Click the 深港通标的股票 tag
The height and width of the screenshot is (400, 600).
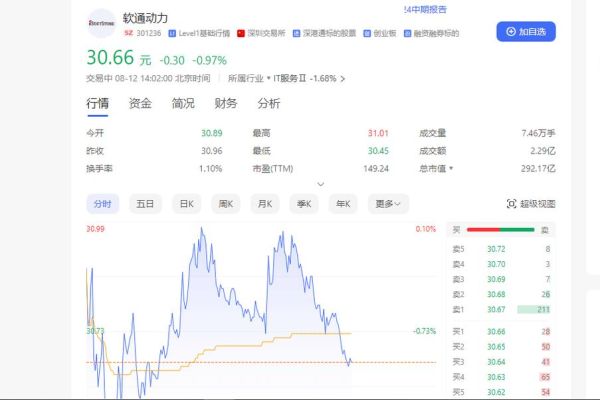(x=324, y=33)
